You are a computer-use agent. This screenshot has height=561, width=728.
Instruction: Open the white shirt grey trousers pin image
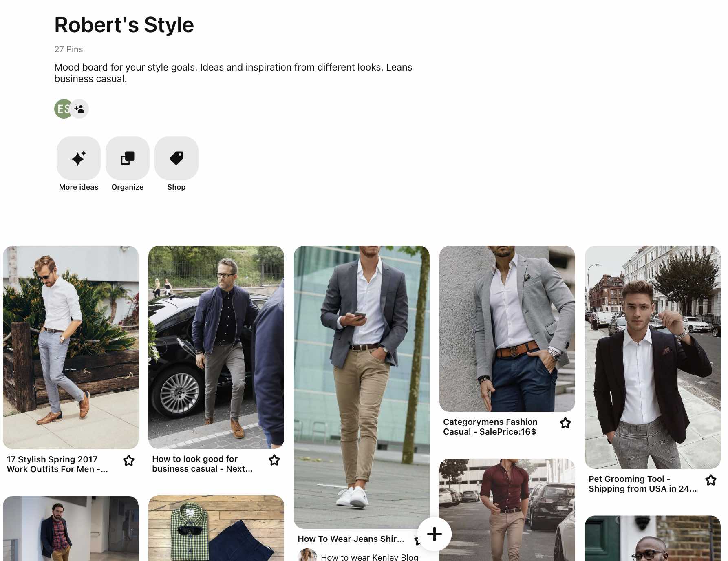[71, 347]
